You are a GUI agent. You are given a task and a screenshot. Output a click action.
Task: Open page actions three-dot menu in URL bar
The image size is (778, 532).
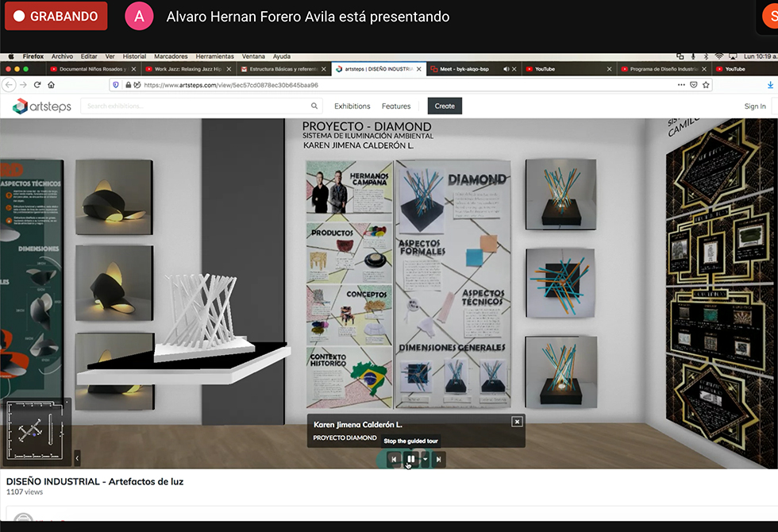[680, 85]
